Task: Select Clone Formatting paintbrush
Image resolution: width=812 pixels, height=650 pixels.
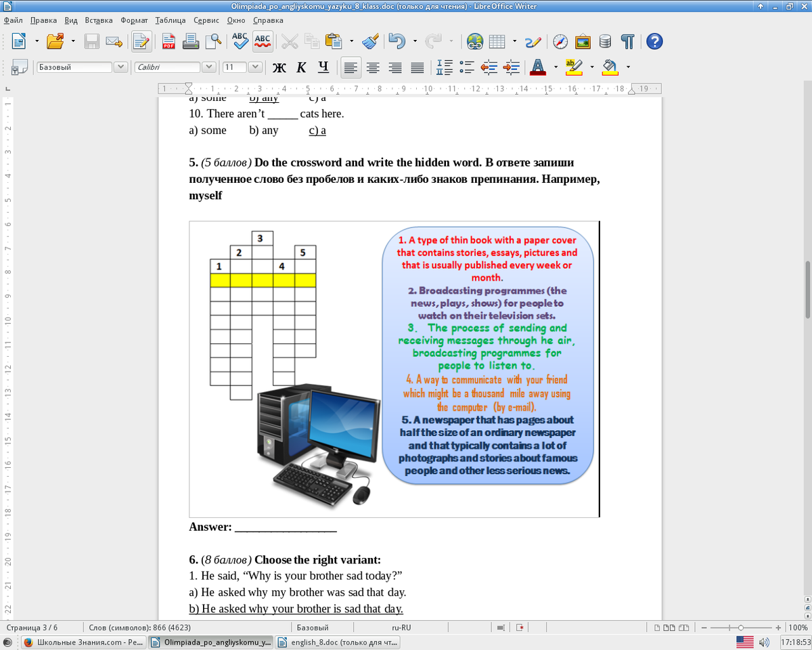Action: tap(370, 42)
